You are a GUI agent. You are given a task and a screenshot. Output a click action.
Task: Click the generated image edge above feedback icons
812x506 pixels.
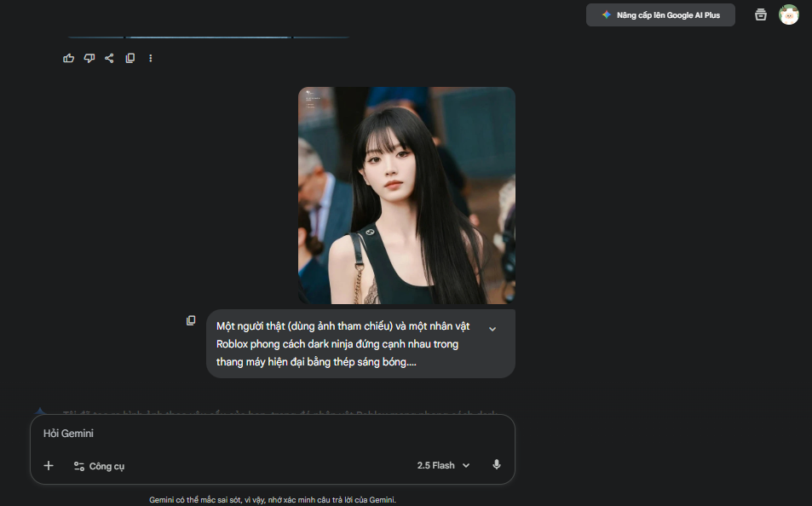point(209,37)
